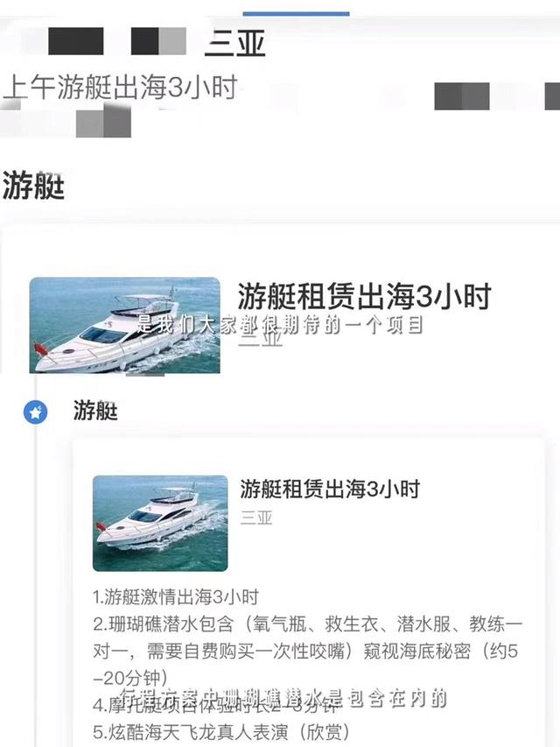Select item 1.游艇激情出海3小时

coord(176,596)
